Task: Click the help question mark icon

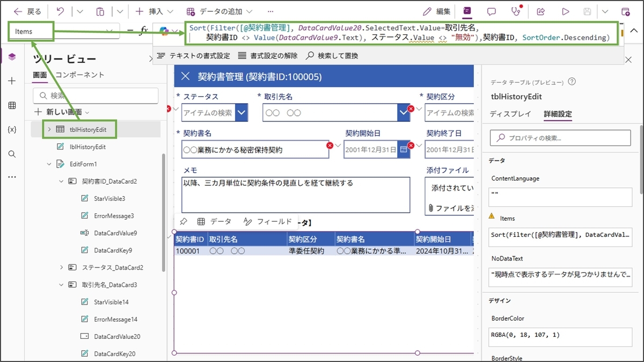Action: click(x=572, y=82)
